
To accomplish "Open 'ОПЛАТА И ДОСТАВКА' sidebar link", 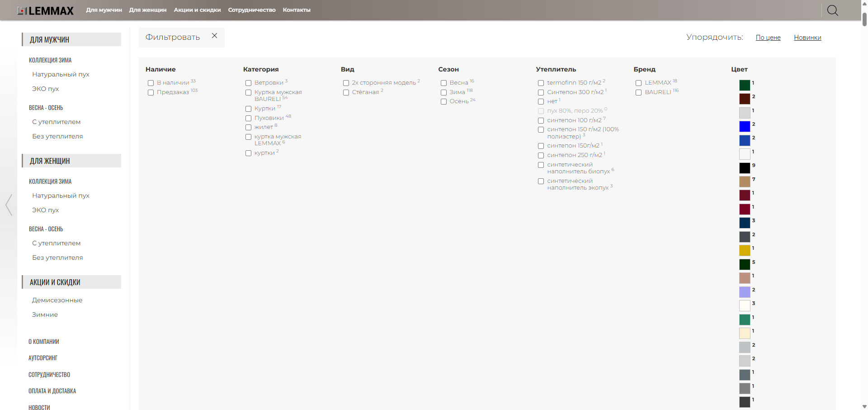I will coord(52,391).
